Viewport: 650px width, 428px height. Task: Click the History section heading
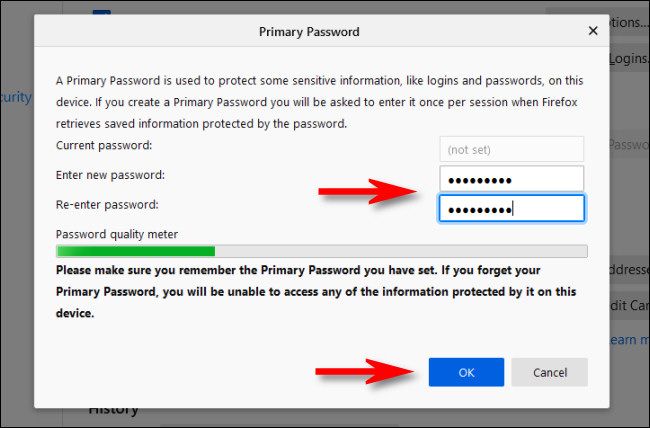pos(113,408)
